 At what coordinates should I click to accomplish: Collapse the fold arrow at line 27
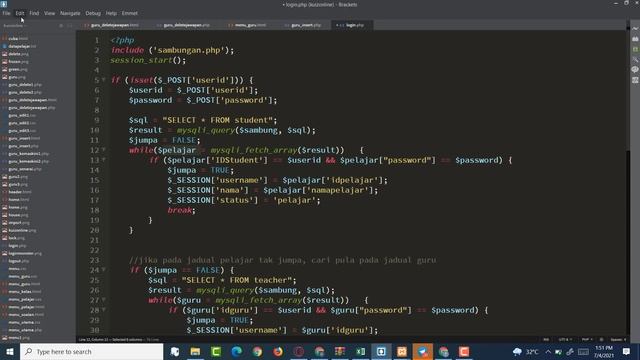point(104,300)
